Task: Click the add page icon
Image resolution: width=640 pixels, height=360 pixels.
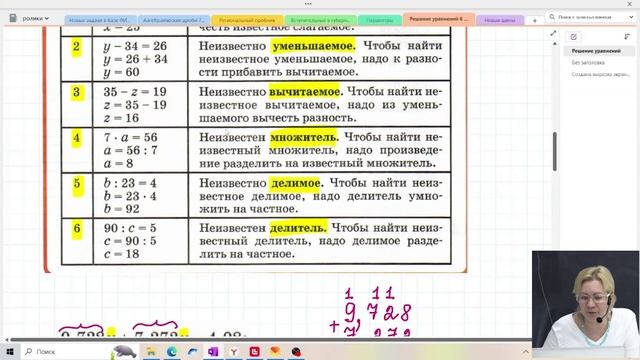Action: click(573, 37)
